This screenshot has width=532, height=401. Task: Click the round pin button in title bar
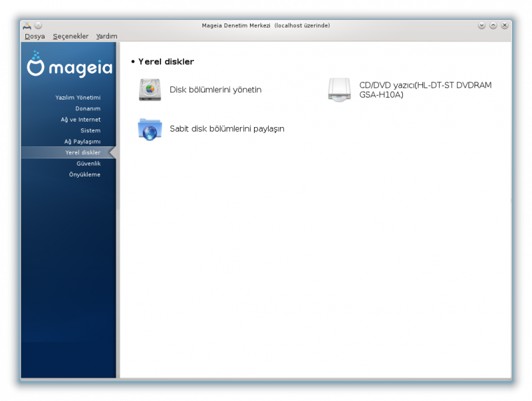(x=38, y=25)
